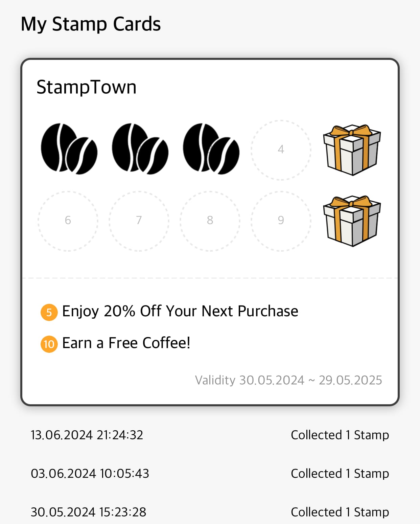
Task: Tap the first coffee bean stamp
Action: coord(69,149)
